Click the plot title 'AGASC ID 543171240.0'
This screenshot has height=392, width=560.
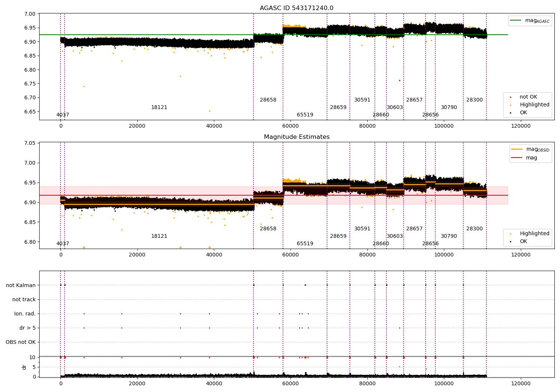pyautogui.click(x=296, y=8)
